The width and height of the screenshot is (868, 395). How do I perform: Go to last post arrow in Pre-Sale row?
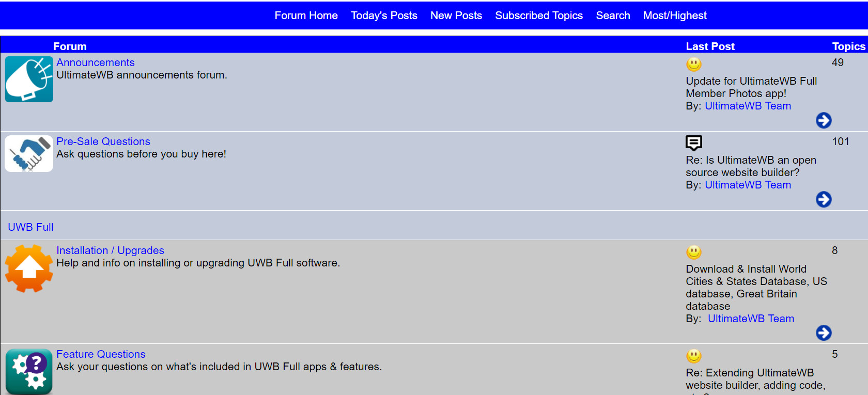[x=824, y=199]
